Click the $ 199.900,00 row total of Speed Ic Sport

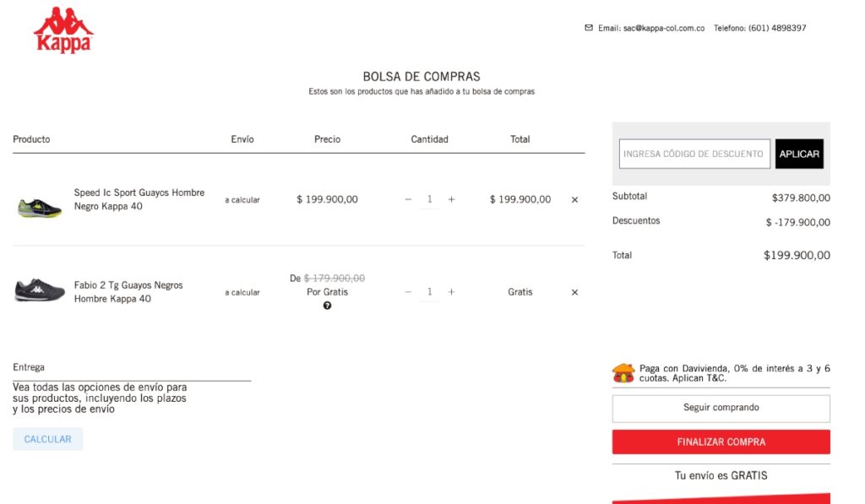520,199
